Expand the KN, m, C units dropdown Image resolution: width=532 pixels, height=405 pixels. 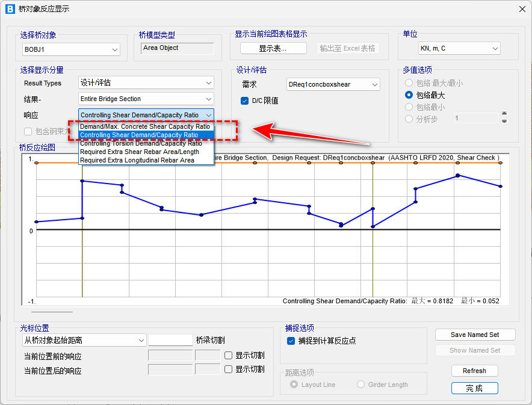pyautogui.click(x=459, y=48)
